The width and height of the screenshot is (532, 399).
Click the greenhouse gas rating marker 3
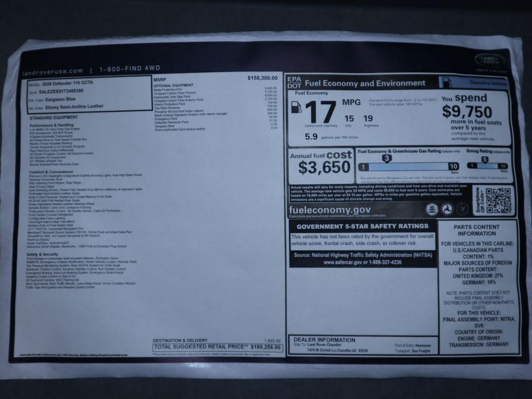click(386, 158)
